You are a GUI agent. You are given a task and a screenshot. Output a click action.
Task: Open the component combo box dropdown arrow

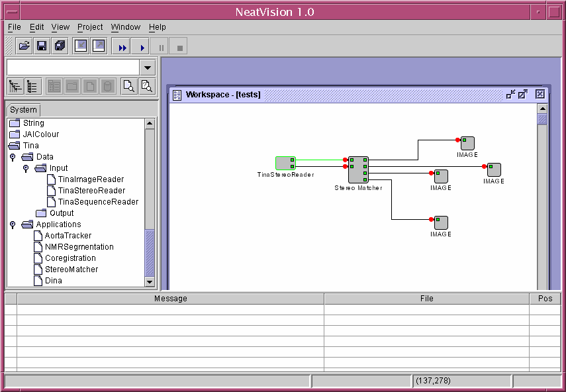coord(148,68)
